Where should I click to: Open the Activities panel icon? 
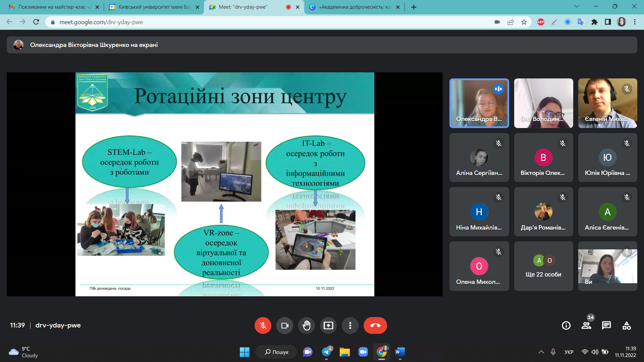pyautogui.click(x=627, y=325)
